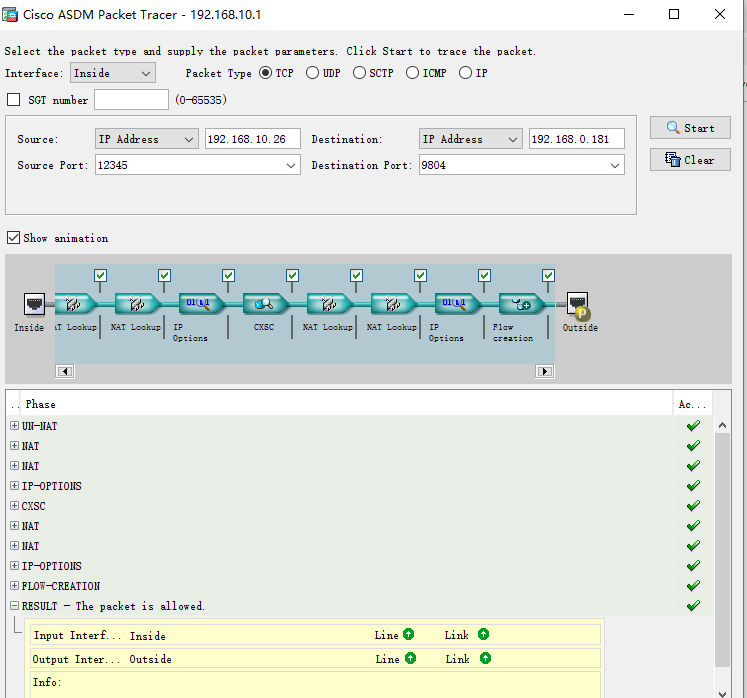The height and width of the screenshot is (698, 747).
Task: Expand the first IP-OPTIONS phase row
Action: [x=14, y=486]
